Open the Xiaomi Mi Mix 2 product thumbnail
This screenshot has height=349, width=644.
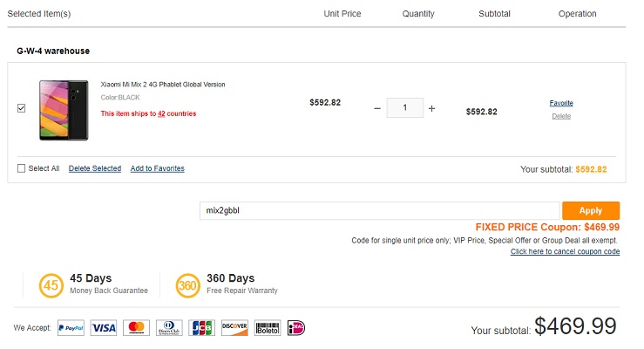click(x=64, y=110)
